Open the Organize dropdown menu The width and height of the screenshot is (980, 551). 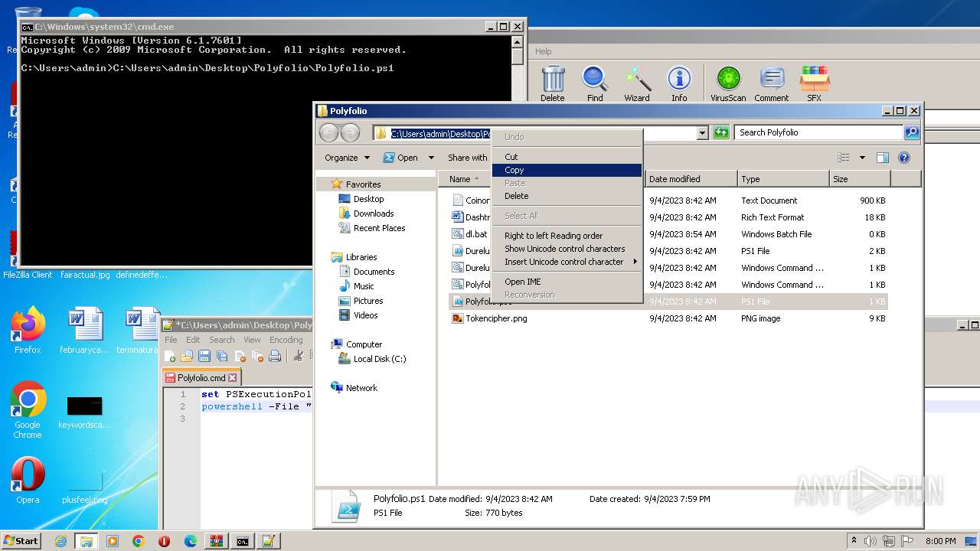click(x=347, y=158)
